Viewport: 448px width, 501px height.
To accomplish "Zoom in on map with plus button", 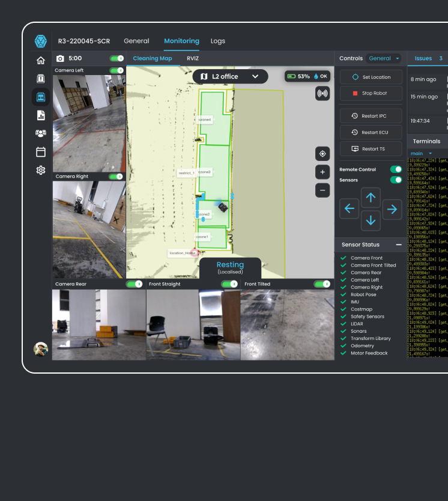I will [322, 172].
